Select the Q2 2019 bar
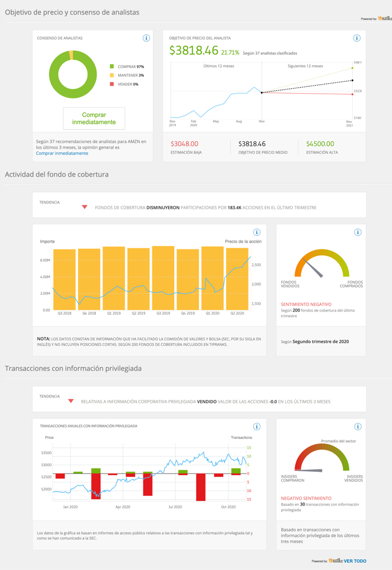 click(x=138, y=279)
